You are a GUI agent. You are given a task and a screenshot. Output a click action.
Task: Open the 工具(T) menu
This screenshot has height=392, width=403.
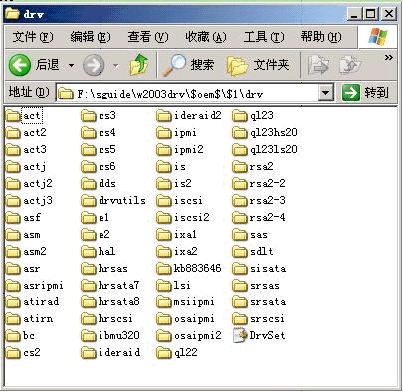264,37
